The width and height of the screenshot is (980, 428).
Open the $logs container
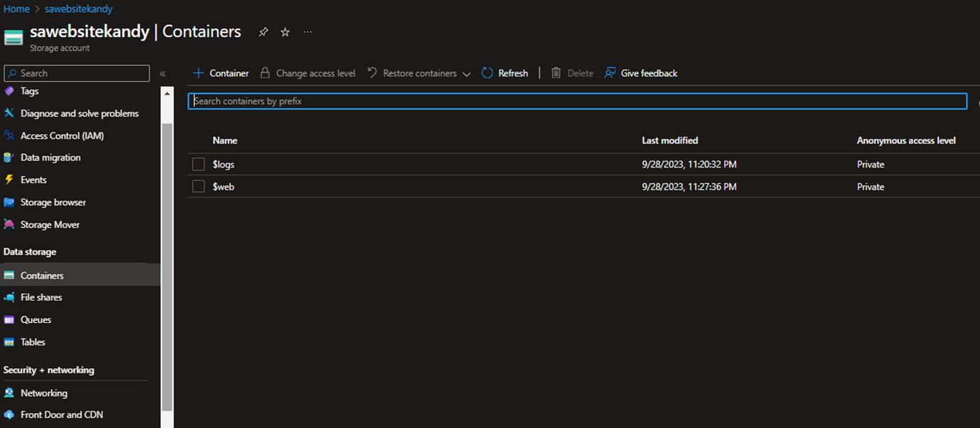point(223,165)
